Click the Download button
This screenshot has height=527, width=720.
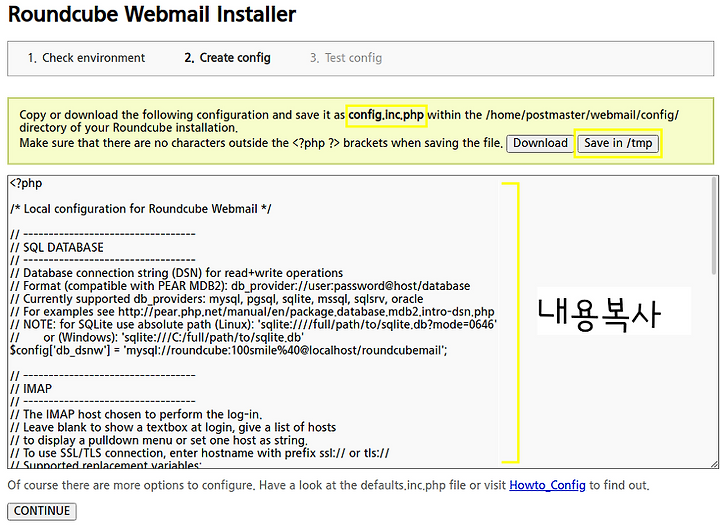pos(540,143)
